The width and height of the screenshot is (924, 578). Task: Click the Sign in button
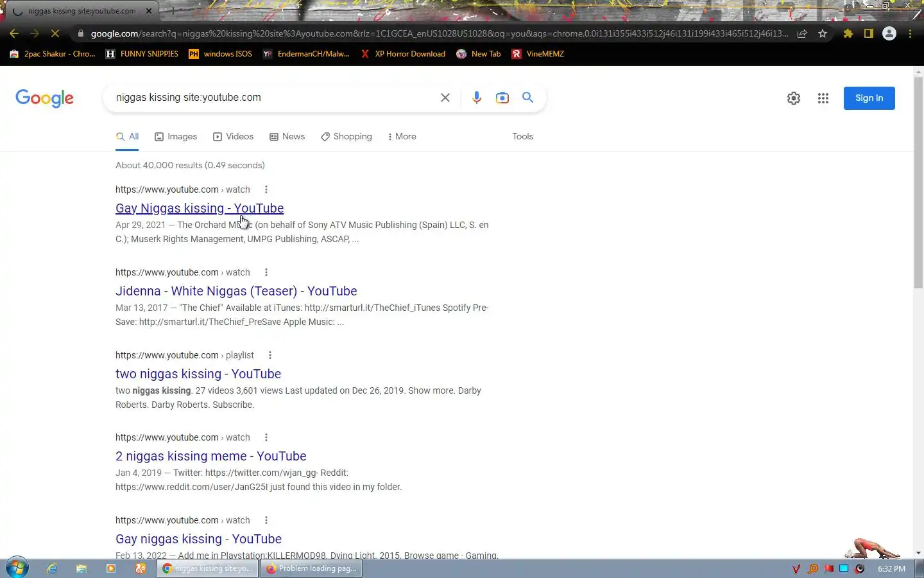click(x=869, y=98)
